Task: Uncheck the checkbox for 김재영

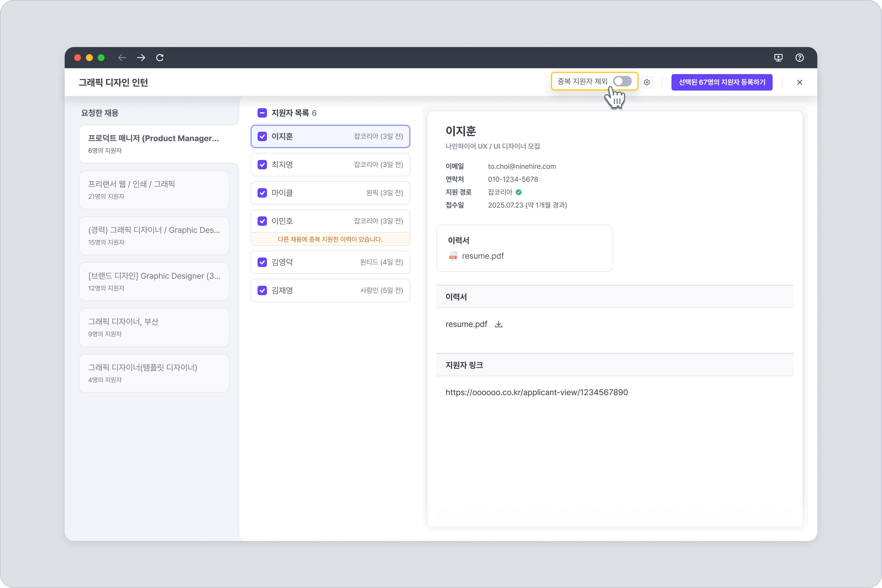Action: pyautogui.click(x=262, y=290)
